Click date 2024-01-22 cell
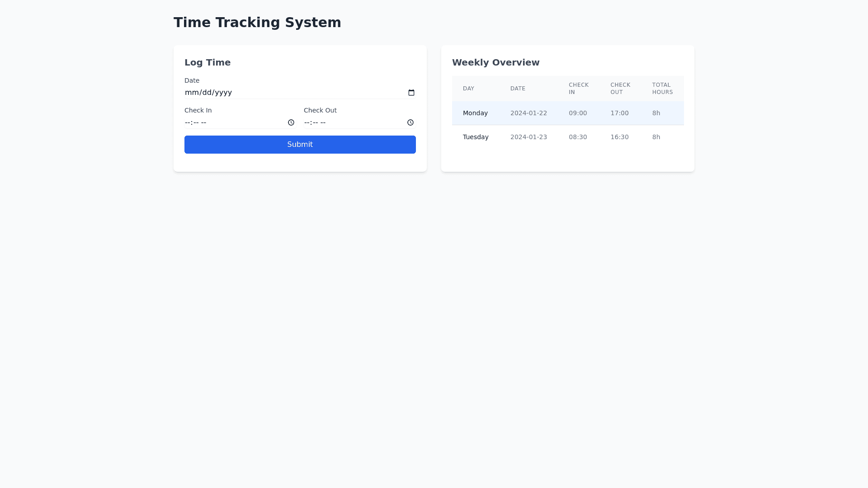The image size is (868, 488). (528, 113)
